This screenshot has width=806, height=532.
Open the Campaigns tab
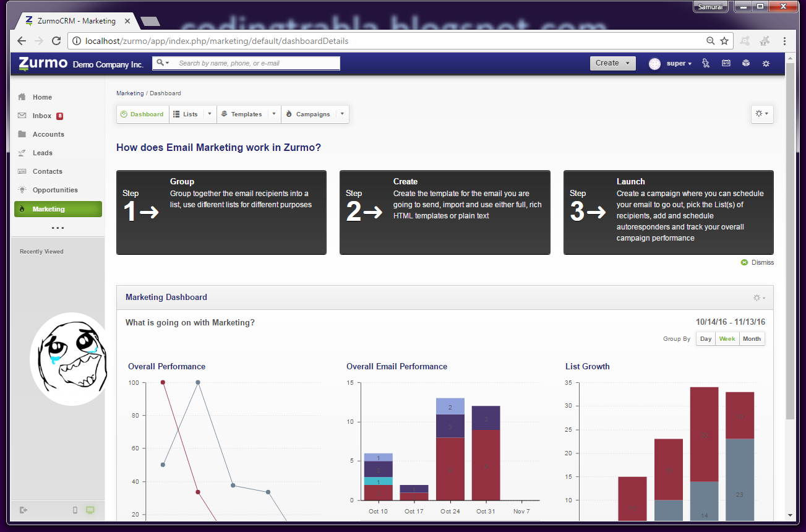pyautogui.click(x=308, y=114)
